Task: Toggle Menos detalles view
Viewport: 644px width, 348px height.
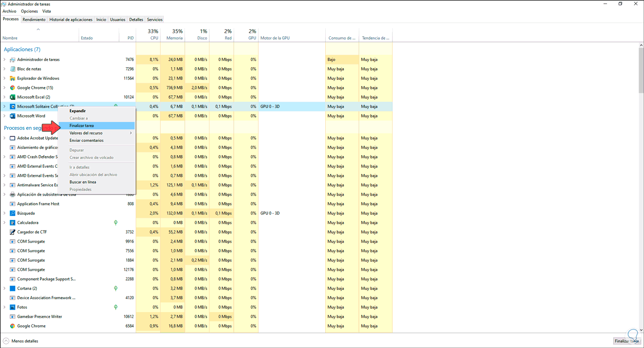Action: click(21, 341)
